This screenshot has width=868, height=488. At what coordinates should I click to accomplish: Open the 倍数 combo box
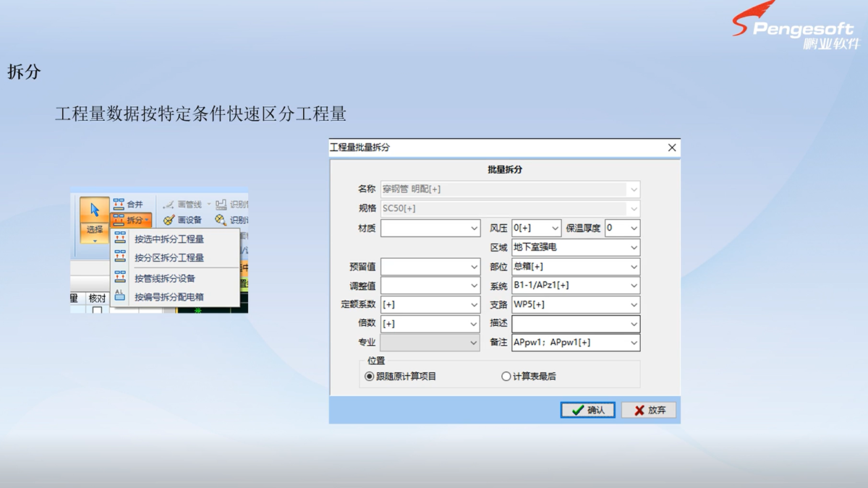point(430,324)
